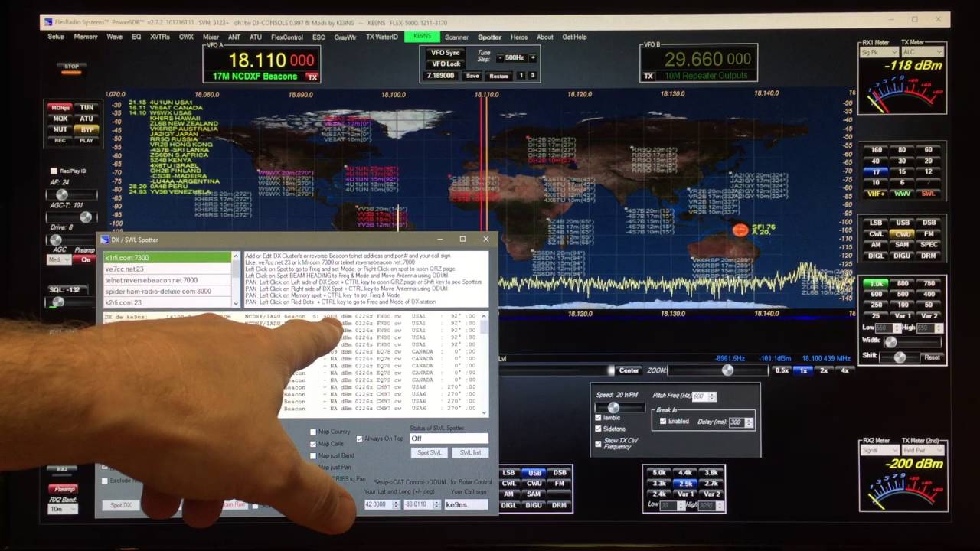Mute audio with the MUT button
This screenshot has height=551, width=980.
pos(60,129)
